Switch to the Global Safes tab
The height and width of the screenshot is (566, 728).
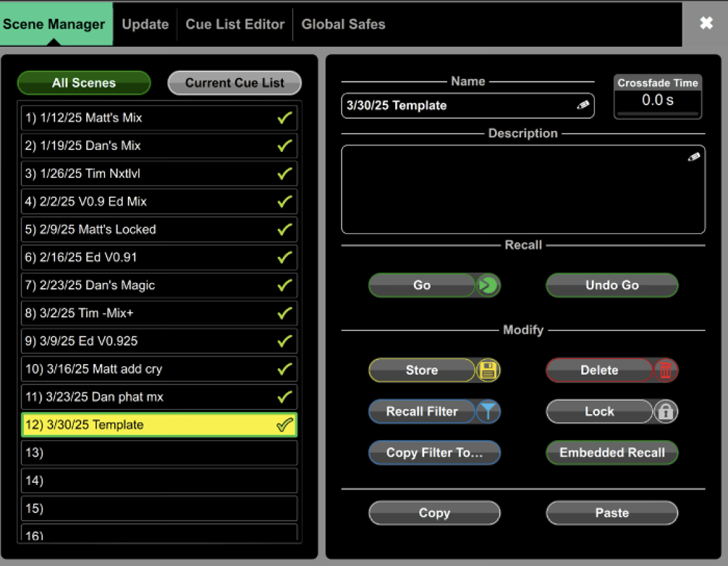[x=343, y=25]
